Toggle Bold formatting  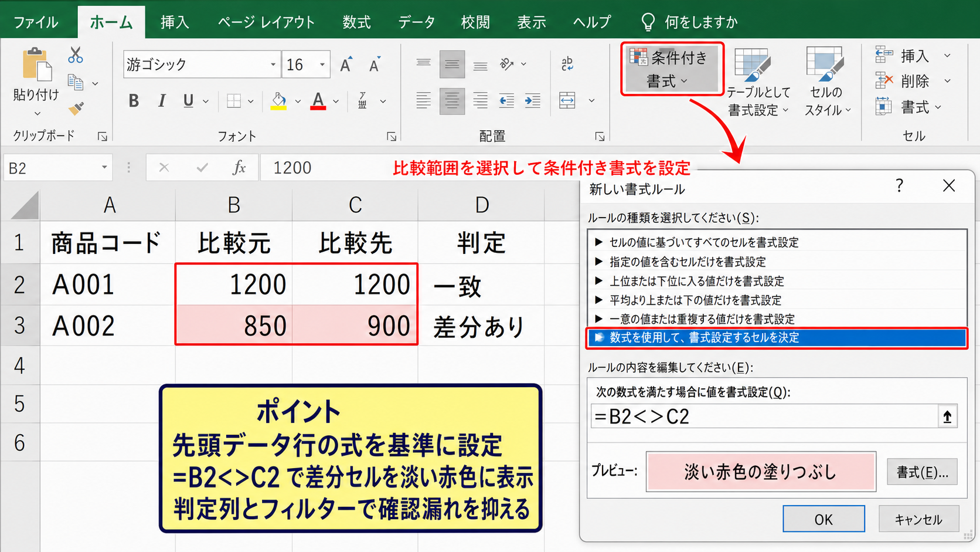(134, 101)
